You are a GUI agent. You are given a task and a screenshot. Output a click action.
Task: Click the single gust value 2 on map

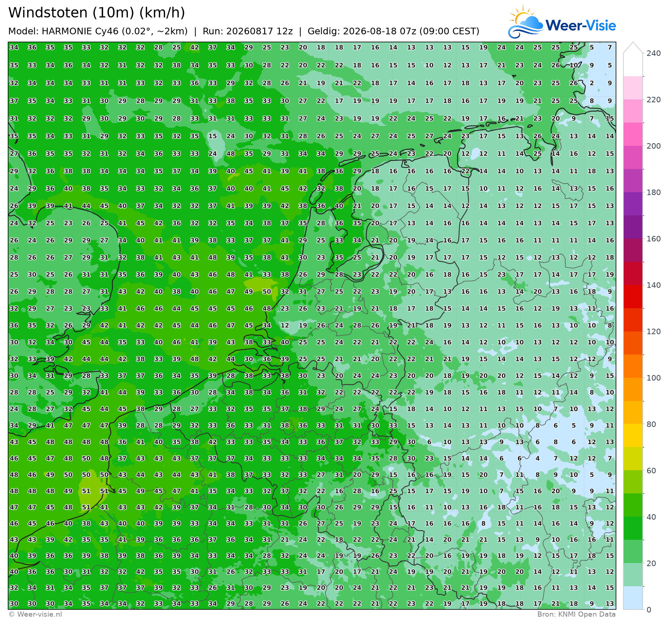(592, 83)
